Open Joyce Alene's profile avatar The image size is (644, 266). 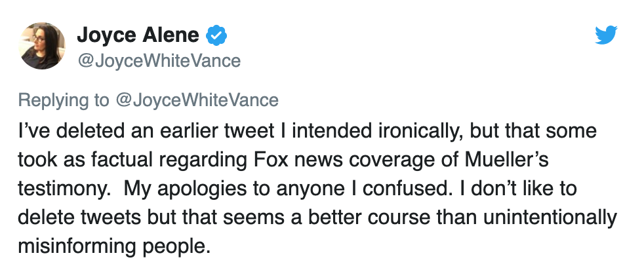tap(43, 46)
